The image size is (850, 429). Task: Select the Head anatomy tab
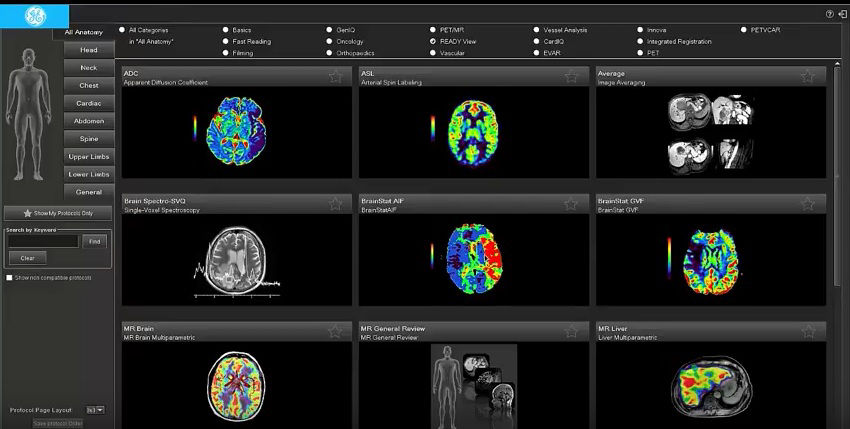coord(89,50)
